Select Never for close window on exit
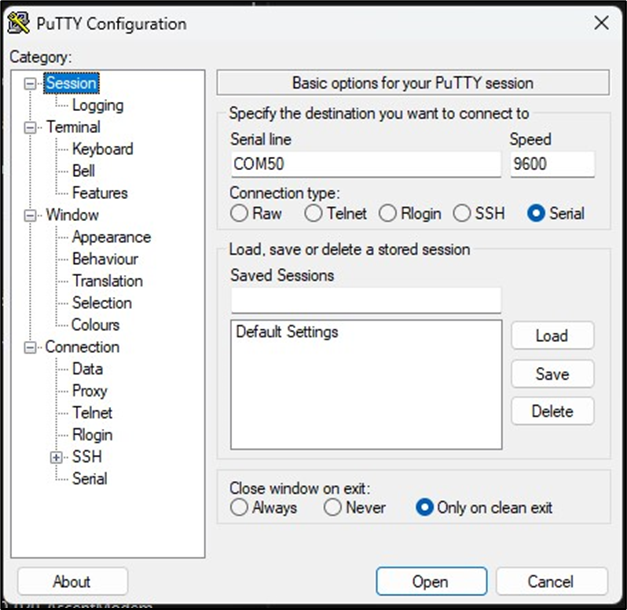The height and width of the screenshot is (610, 627). click(333, 508)
